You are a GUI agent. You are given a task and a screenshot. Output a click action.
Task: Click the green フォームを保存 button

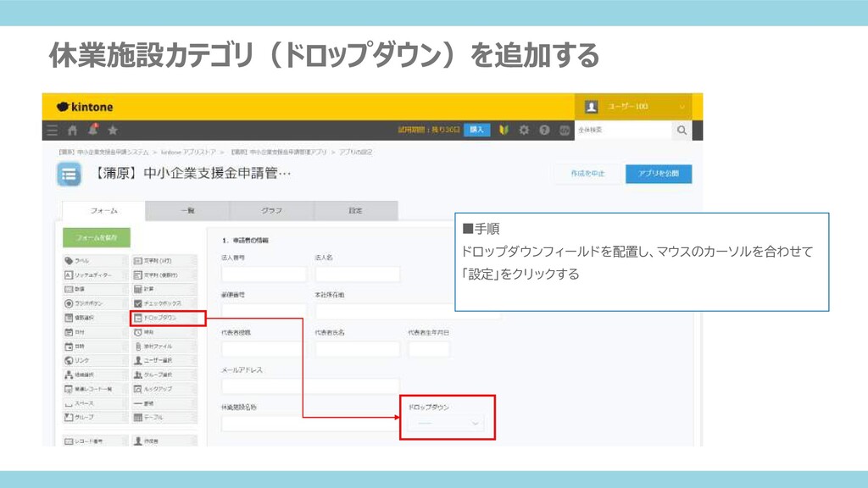[97, 237]
